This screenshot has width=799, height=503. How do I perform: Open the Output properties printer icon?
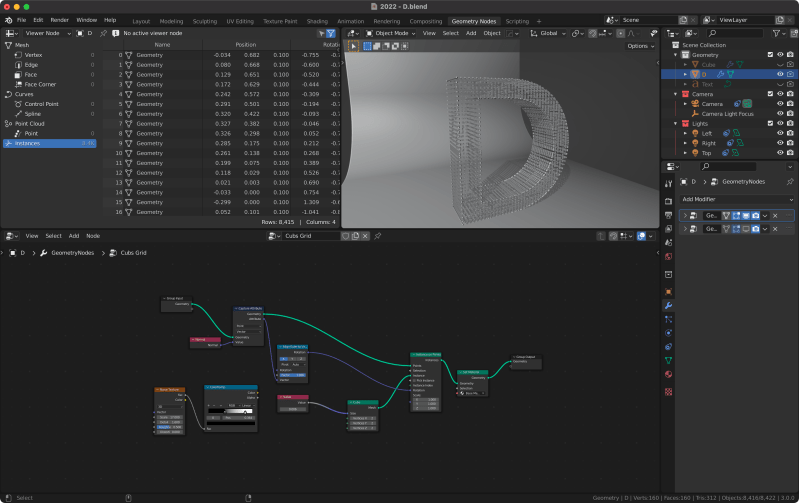tap(668, 215)
